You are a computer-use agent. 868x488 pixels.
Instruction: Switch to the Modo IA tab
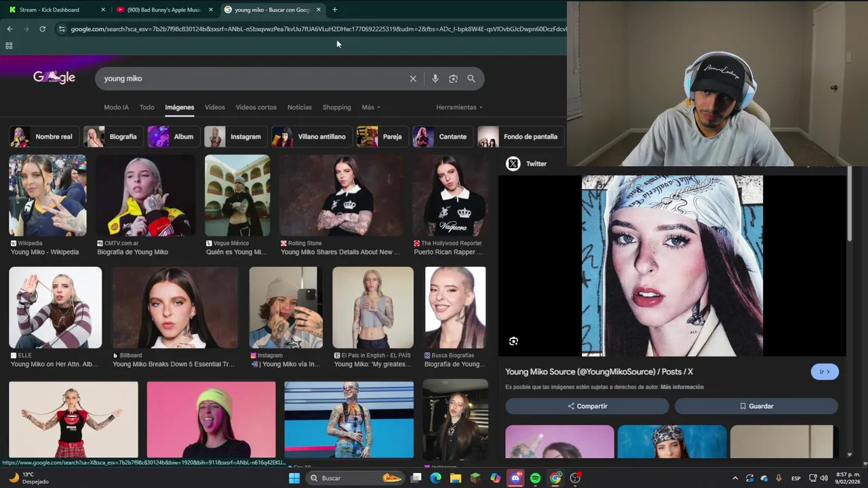116,107
